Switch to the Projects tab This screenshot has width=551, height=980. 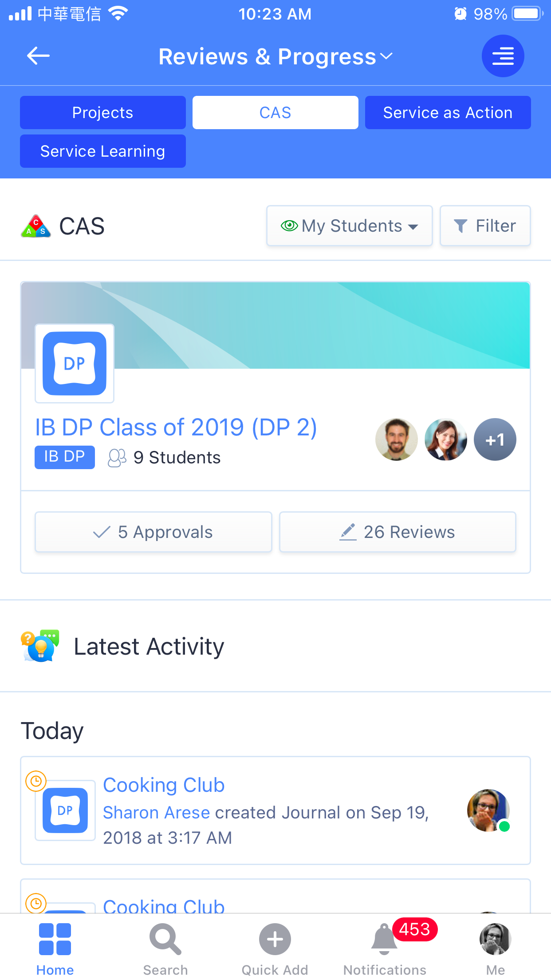click(102, 113)
